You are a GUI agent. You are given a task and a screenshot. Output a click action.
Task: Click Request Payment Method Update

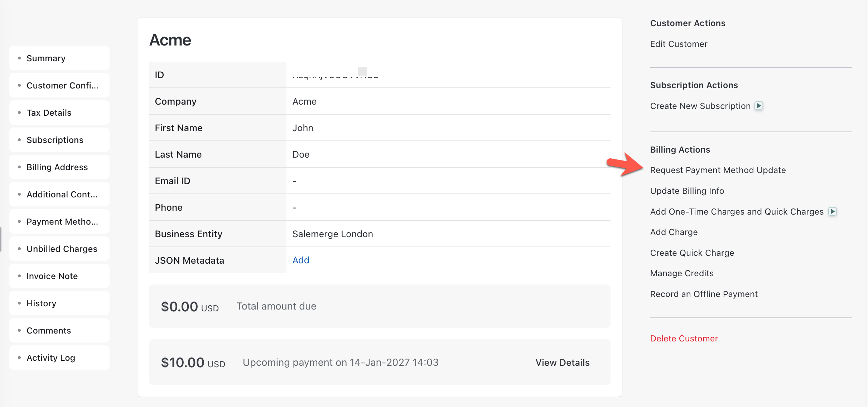pos(718,170)
